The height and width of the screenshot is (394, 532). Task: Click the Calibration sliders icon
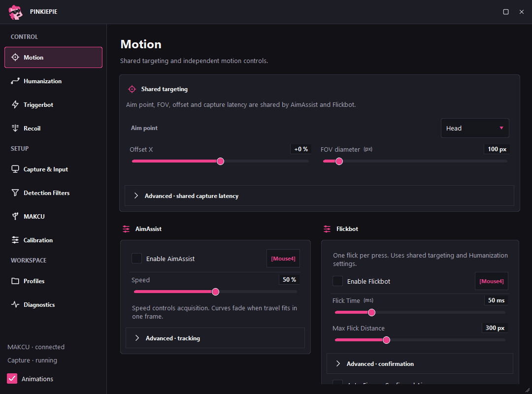pyautogui.click(x=15, y=240)
